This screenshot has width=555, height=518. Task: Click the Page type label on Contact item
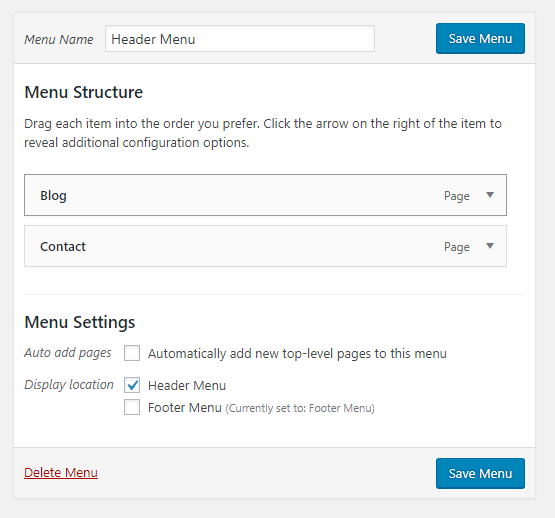(457, 247)
